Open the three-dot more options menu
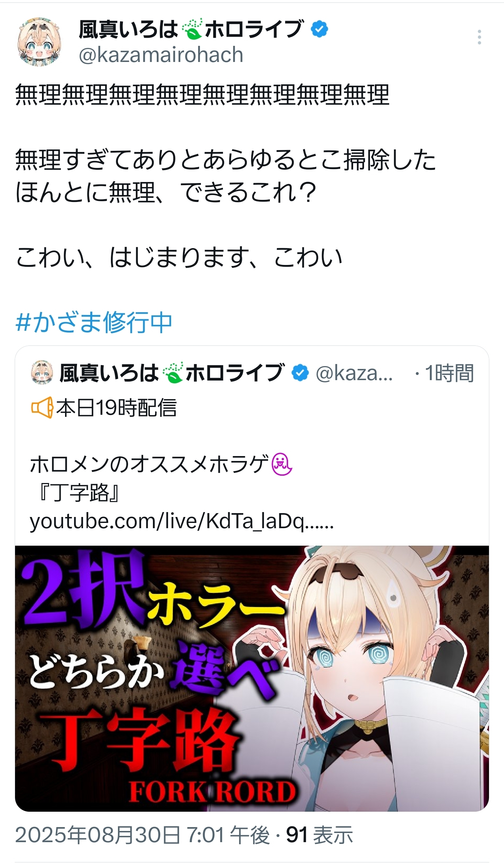Image resolution: width=504 pixels, height=867 pixels. pyautogui.click(x=479, y=37)
